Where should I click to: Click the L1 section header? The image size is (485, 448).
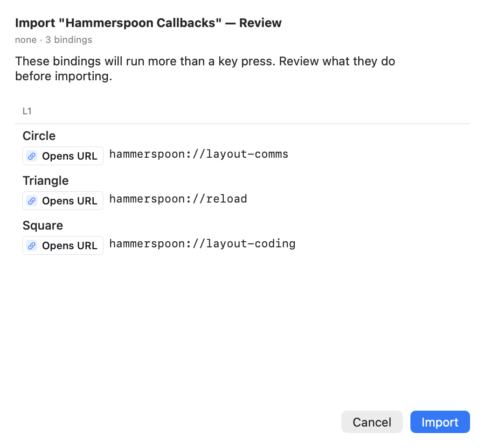click(x=27, y=111)
